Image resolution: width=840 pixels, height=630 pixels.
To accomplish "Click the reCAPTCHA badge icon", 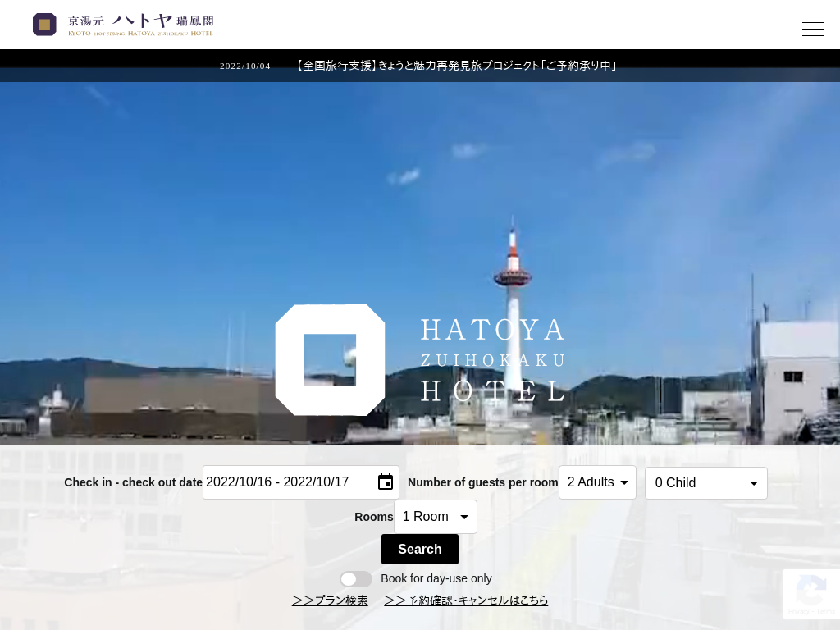I will 811,589.
